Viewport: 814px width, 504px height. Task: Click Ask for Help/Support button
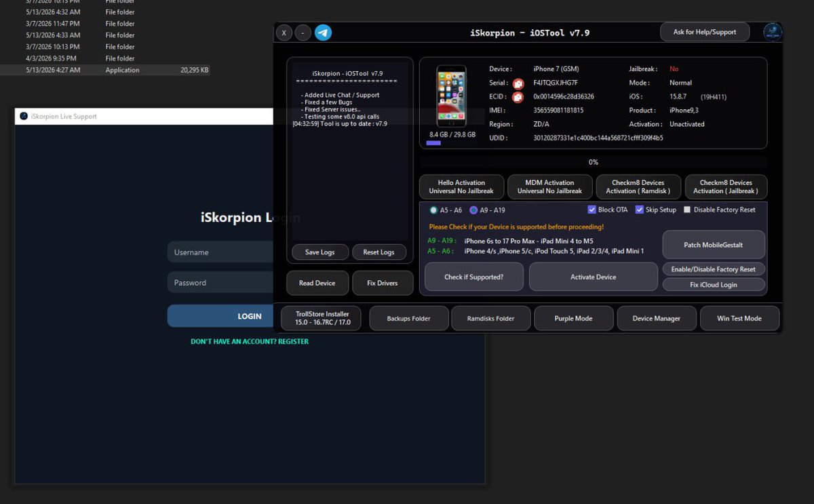coord(705,32)
